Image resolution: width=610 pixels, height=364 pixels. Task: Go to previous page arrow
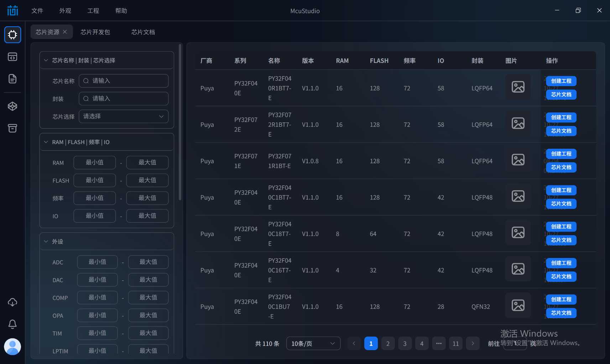point(354,343)
